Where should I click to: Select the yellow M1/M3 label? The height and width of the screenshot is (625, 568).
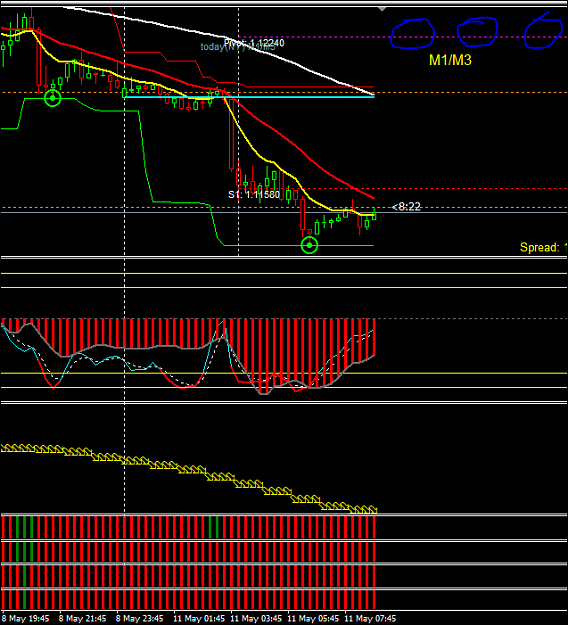pyautogui.click(x=450, y=60)
